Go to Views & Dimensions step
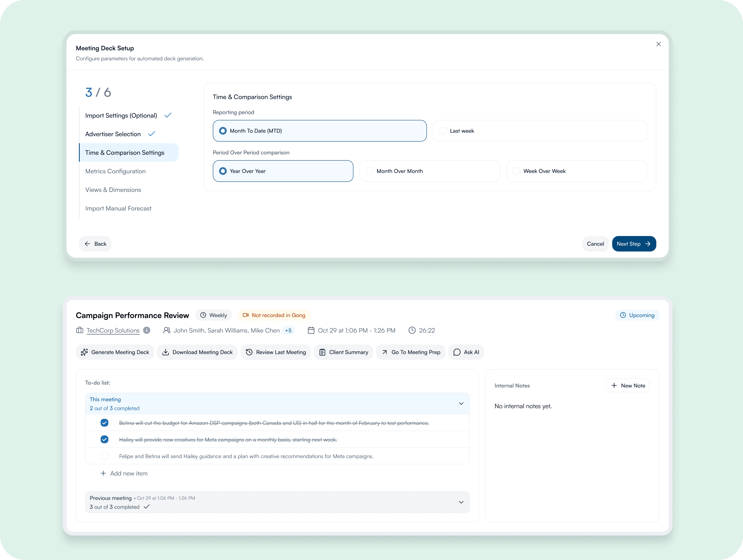 113,190
